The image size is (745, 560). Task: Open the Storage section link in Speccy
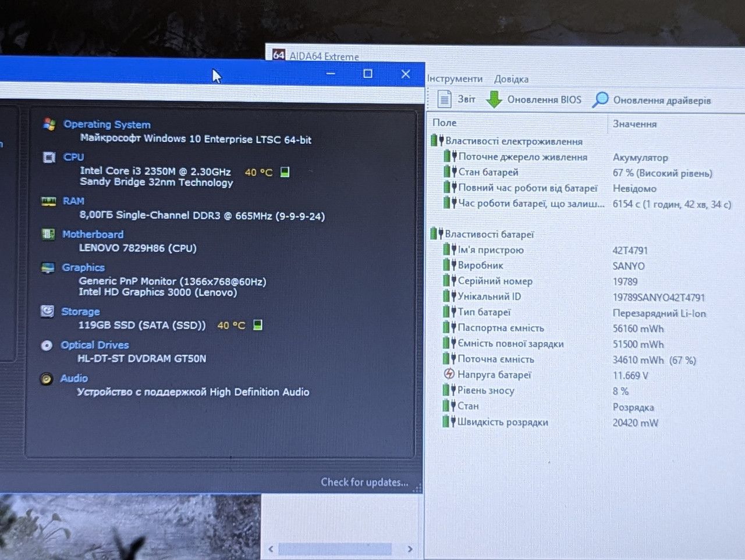80,312
